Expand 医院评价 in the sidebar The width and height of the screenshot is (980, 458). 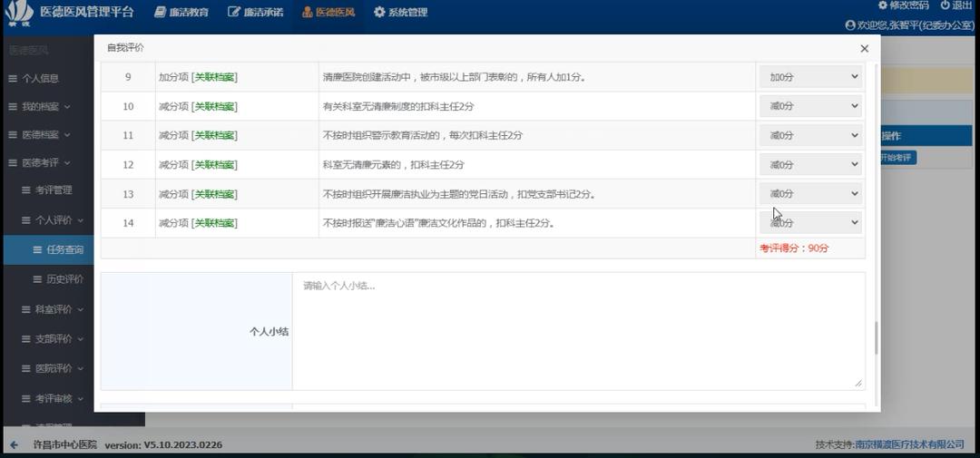pyautogui.click(x=54, y=368)
